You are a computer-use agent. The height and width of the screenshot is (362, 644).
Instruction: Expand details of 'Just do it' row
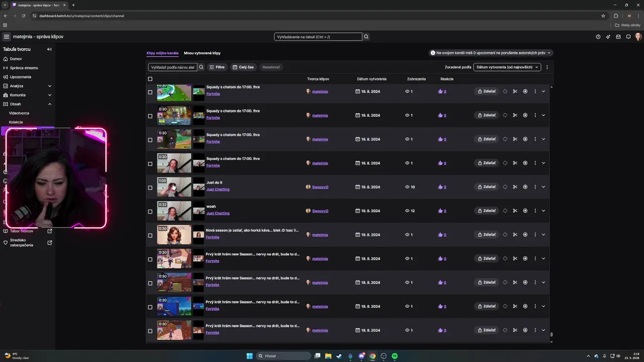pos(543,187)
